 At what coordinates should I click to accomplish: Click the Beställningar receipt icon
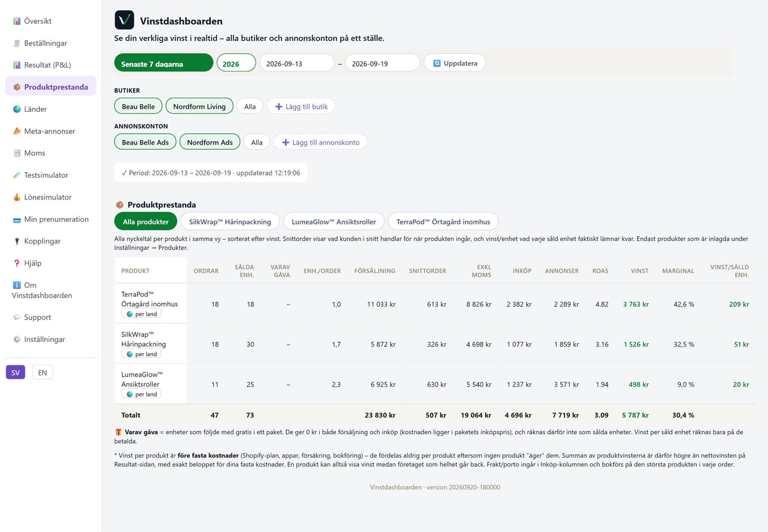tap(17, 43)
